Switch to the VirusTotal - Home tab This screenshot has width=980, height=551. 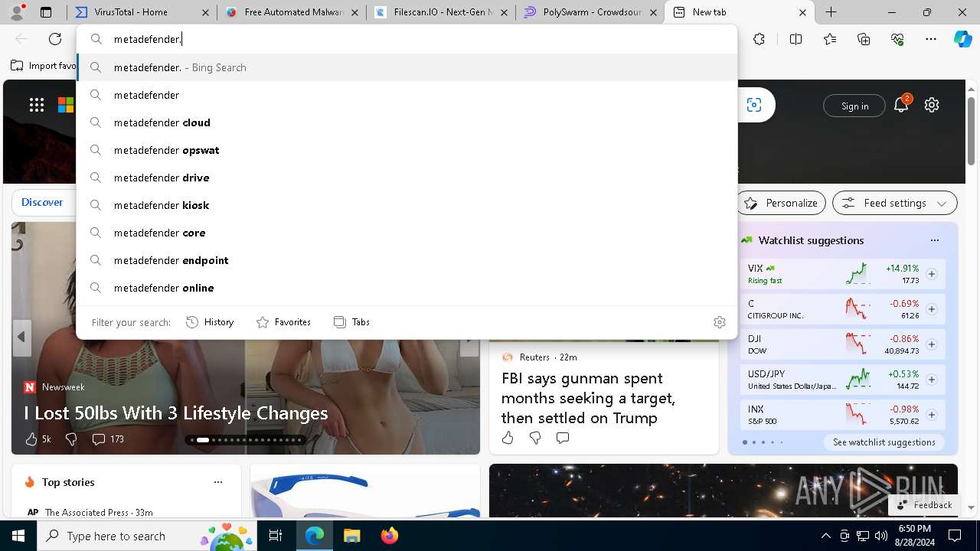click(142, 12)
